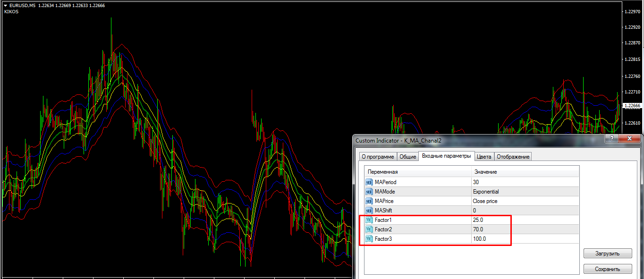This screenshot has height=279, width=644.
Task: Select the Factor1 value field 25.0
Action: point(478,220)
